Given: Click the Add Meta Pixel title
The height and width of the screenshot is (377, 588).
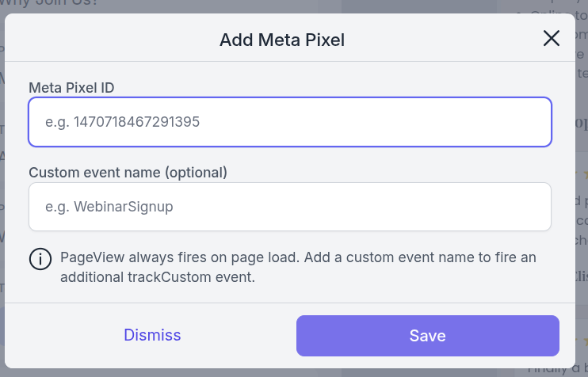Looking at the screenshot, I should click(x=282, y=40).
